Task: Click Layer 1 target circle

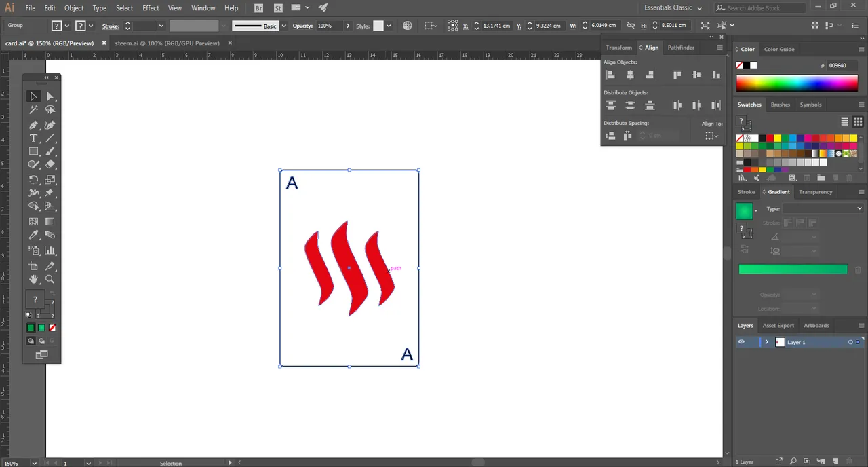Action: (850, 342)
